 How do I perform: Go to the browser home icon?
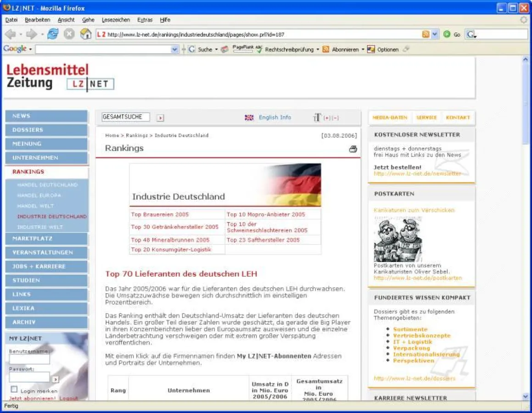pyautogui.click(x=85, y=34)
